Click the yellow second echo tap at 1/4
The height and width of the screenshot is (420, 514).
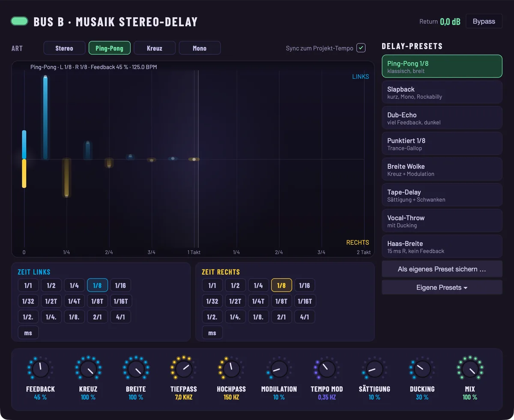(x=66, y=178)
